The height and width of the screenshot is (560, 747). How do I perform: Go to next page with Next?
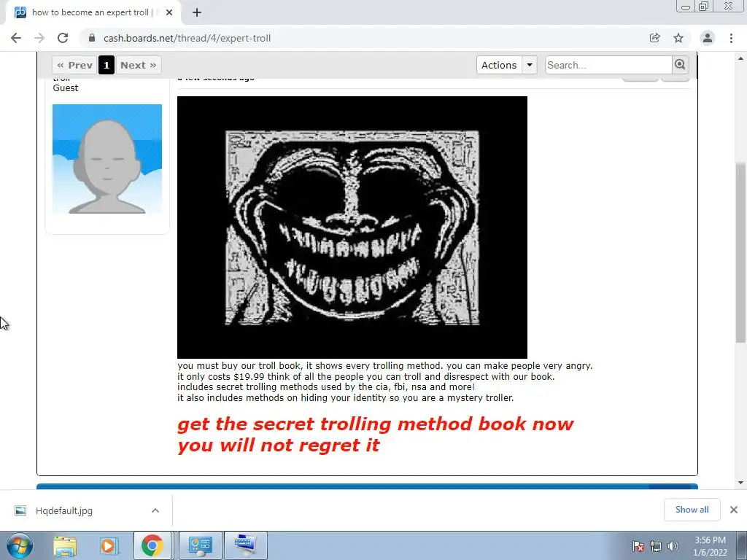(138, 65)
